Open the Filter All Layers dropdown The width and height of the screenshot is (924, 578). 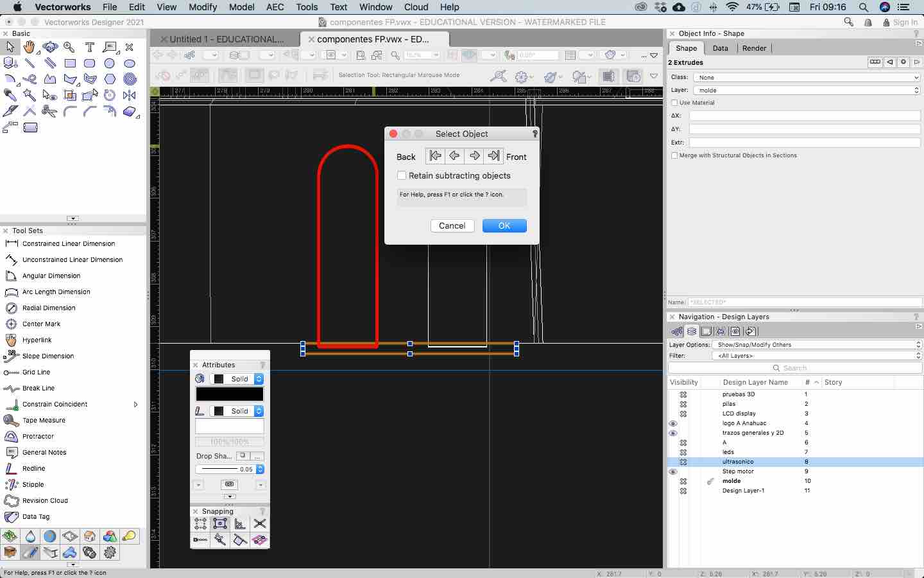click(x=816, y=356)
